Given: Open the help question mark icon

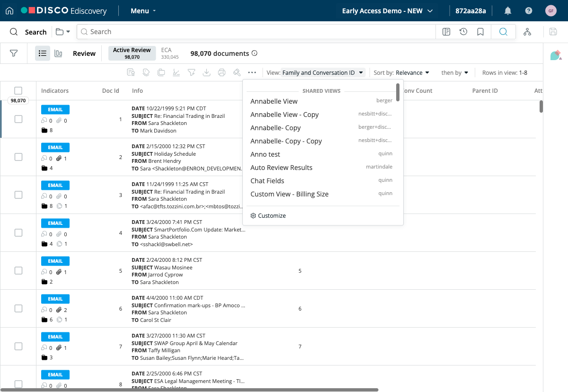Looking at the screenshot, I should click(529, 10).
